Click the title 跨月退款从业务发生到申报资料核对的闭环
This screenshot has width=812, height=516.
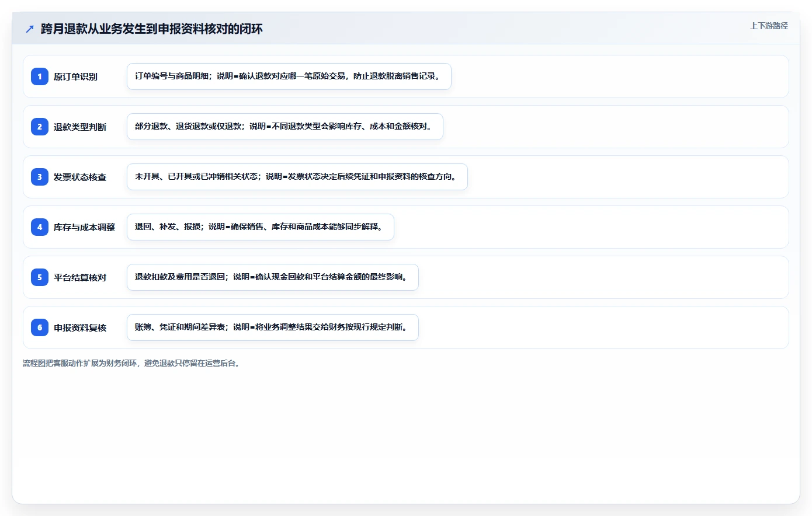point(152,29)
